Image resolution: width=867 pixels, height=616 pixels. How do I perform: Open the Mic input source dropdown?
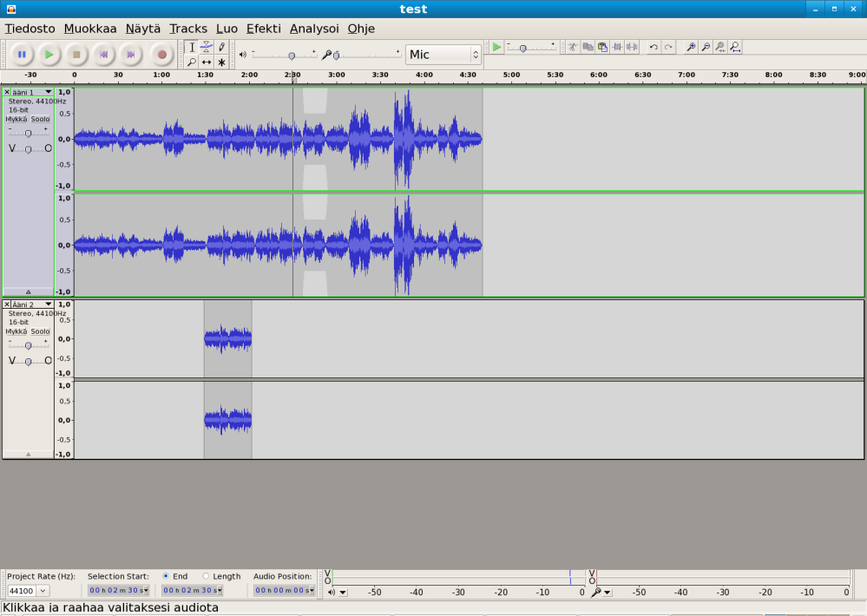443,55
